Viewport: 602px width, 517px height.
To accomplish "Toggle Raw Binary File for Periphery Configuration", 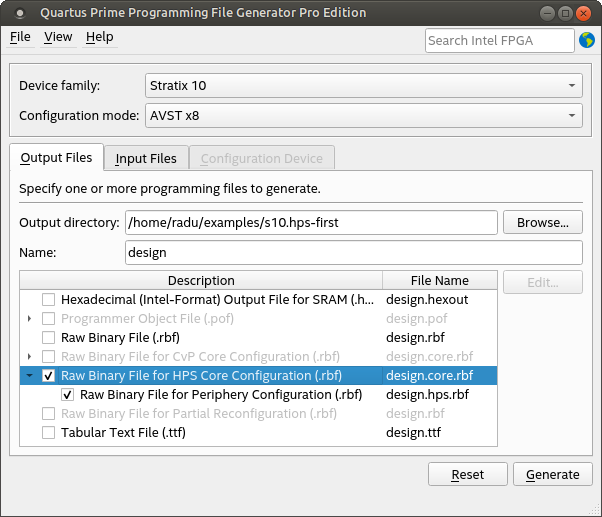I will coord(68,395).
